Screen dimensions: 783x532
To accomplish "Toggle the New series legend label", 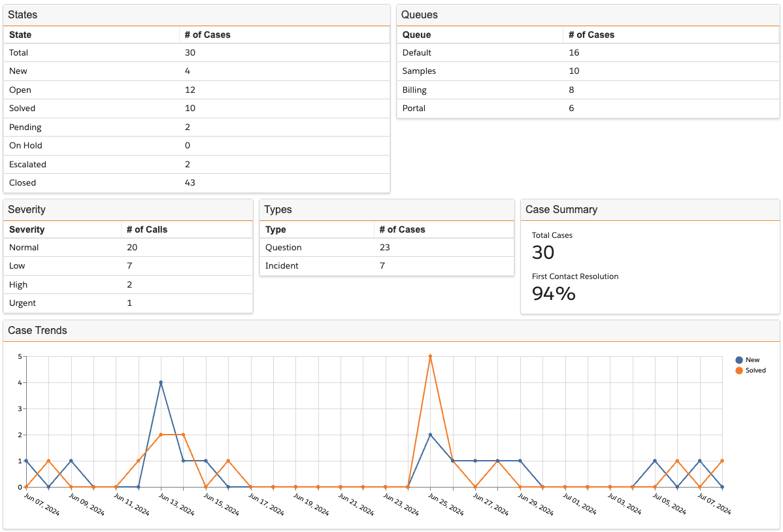I will [x=752, y=360].
